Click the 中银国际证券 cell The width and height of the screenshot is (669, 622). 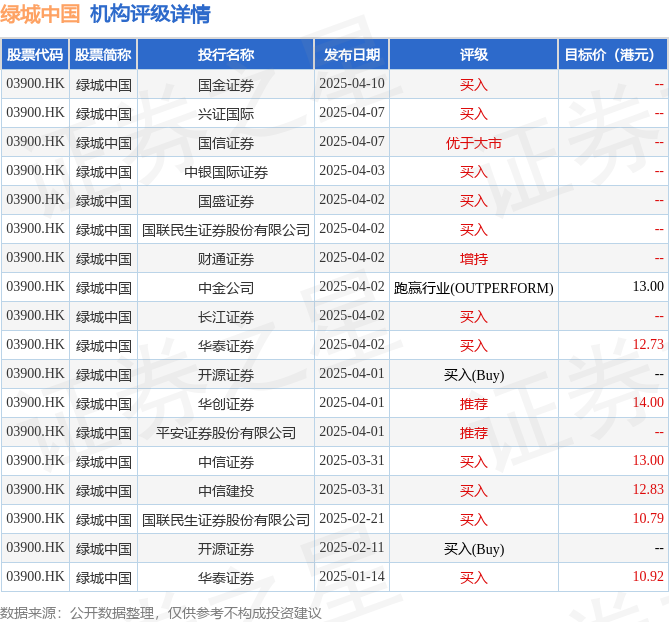(x=226, y=172)
